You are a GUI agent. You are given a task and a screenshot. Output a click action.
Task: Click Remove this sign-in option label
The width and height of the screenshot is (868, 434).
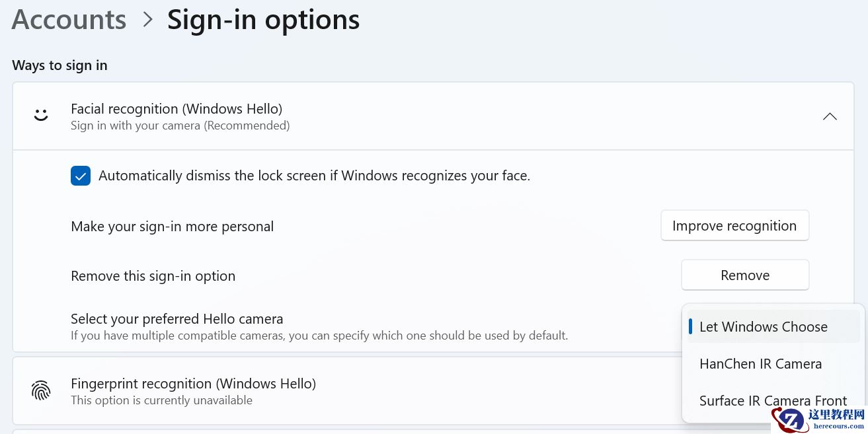[x=153, y=275]
